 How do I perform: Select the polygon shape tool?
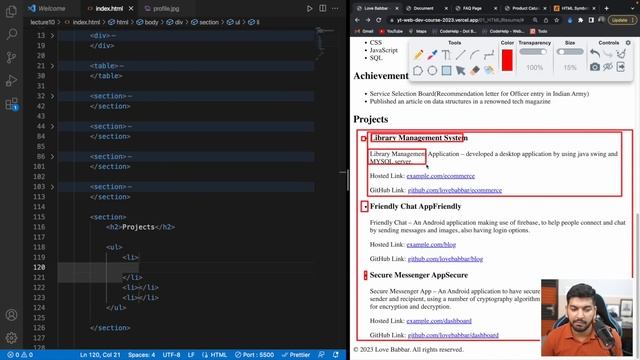point(418,71)
